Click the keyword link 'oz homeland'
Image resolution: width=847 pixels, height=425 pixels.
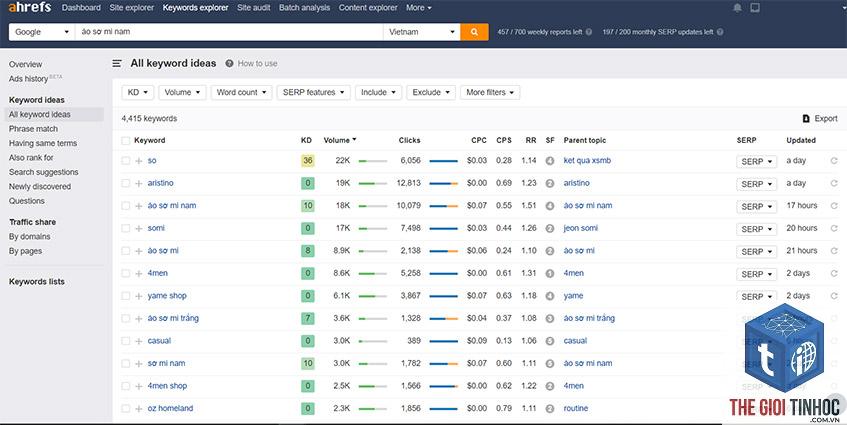point(170,408)
